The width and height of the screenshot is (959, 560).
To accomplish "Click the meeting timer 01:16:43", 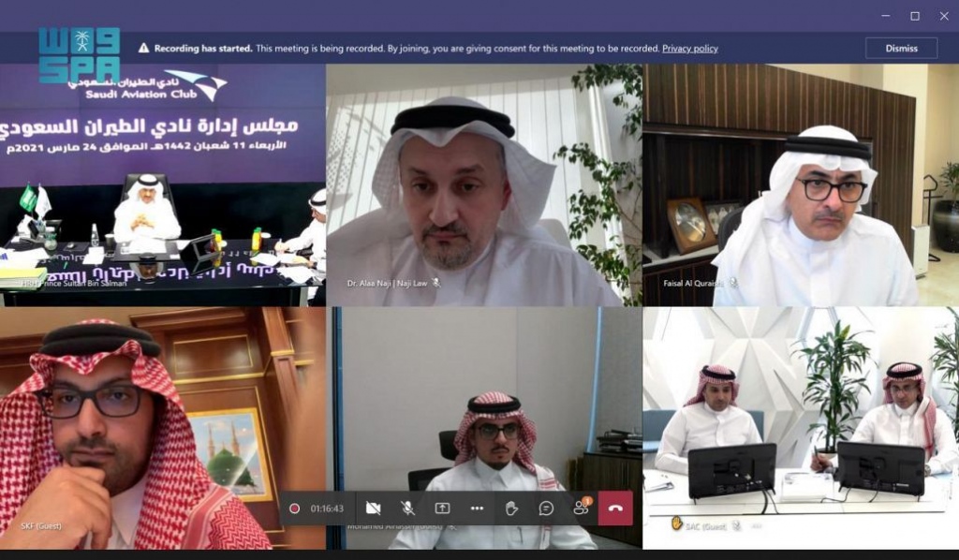I will coord(327,508).
